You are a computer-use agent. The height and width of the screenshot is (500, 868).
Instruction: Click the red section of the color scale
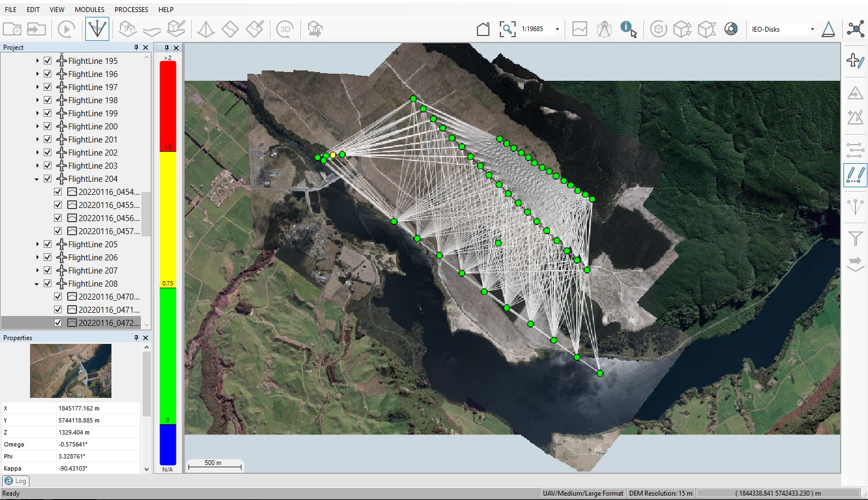click(x=168, y=104)
